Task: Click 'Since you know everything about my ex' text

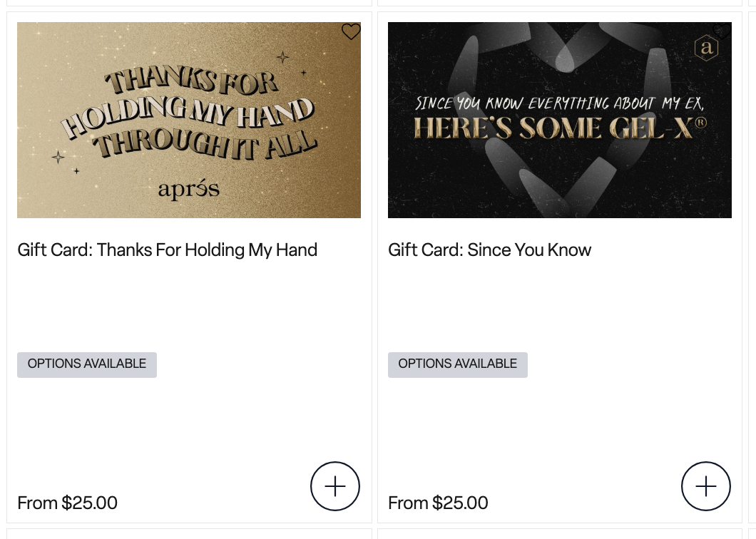Action: pos(560,104)
